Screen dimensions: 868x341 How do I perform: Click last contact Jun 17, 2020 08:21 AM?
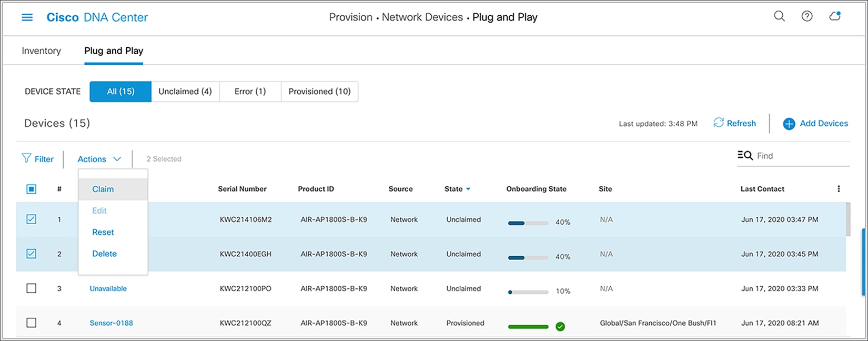click(x=780, y=323)
